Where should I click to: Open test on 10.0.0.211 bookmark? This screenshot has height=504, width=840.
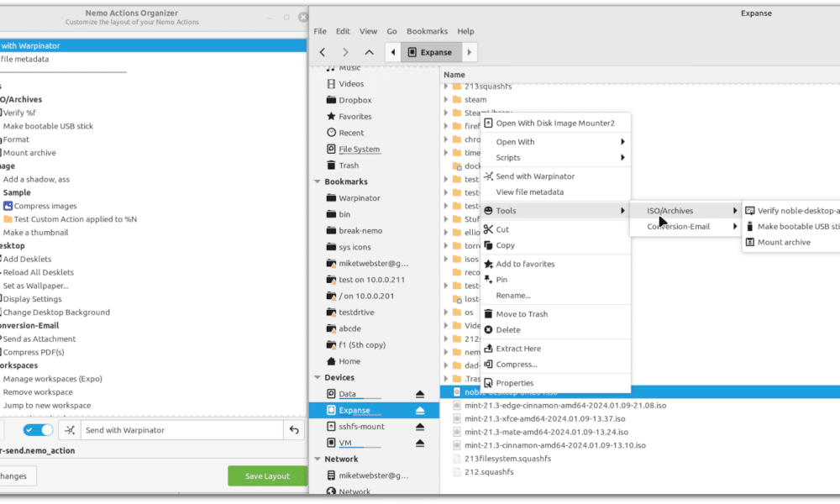click(372, 280)
